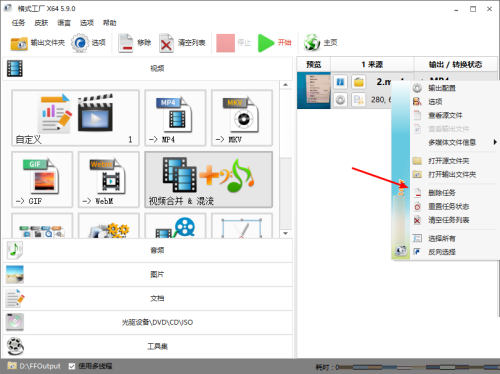500x374 pixels.
Task: Click the 预览 column header
Action: click(x=314, y=64)
